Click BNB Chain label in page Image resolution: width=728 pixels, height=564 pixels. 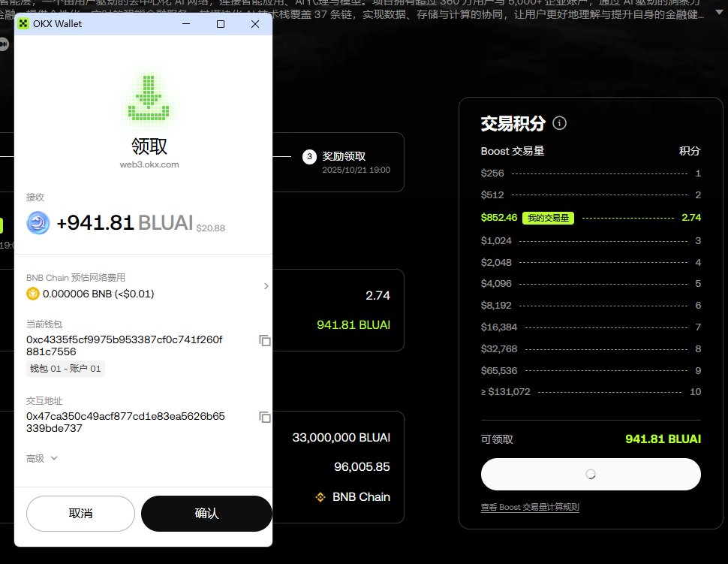point(361,497)
